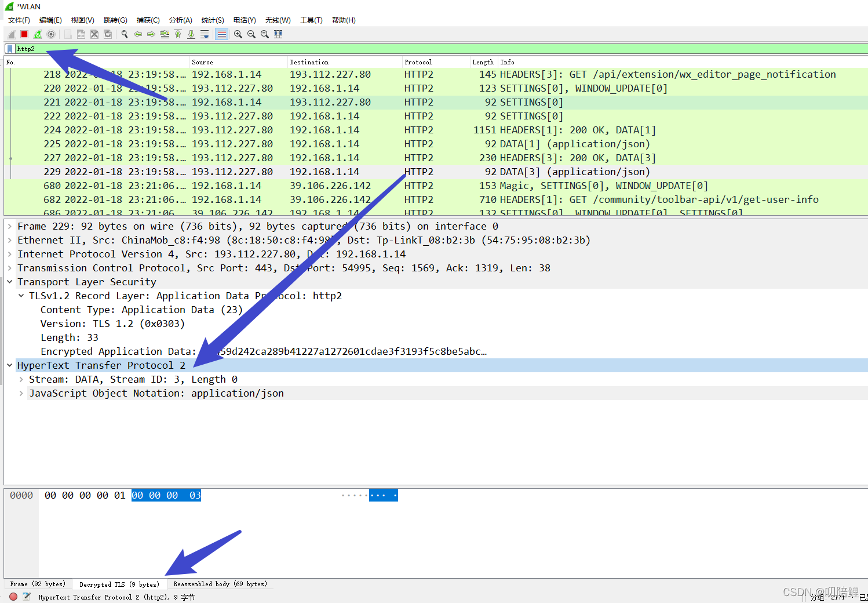The height and width of the screenshot is (603, 868).
Task: Open the 统计(S) menu
Action: pyautogui.click(x=213, y=20)
